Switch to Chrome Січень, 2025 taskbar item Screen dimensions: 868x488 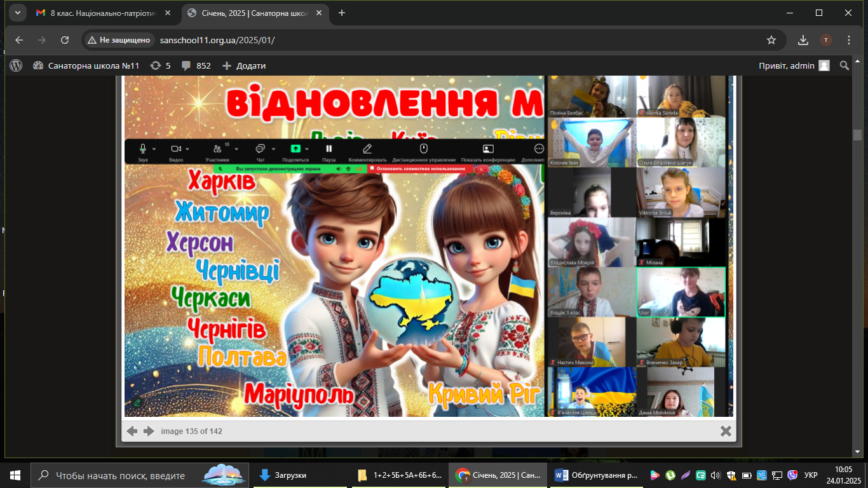click(499, 475)
